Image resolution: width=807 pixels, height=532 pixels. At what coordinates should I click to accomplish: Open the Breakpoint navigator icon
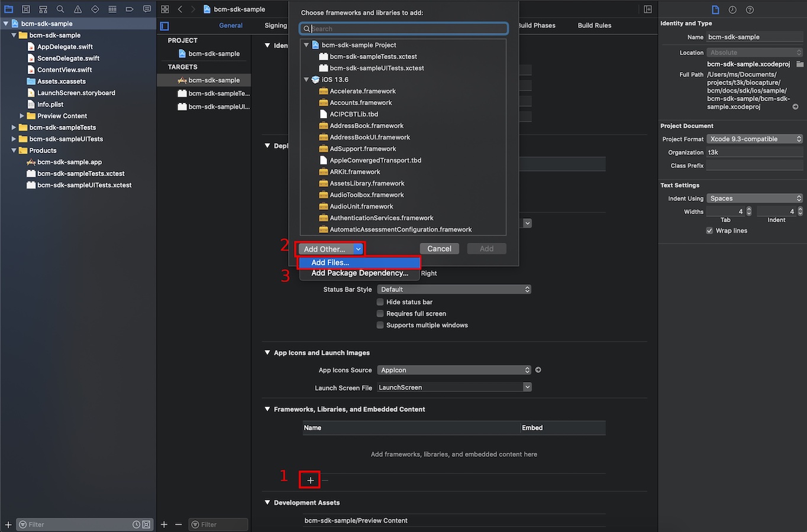(130, 9)
